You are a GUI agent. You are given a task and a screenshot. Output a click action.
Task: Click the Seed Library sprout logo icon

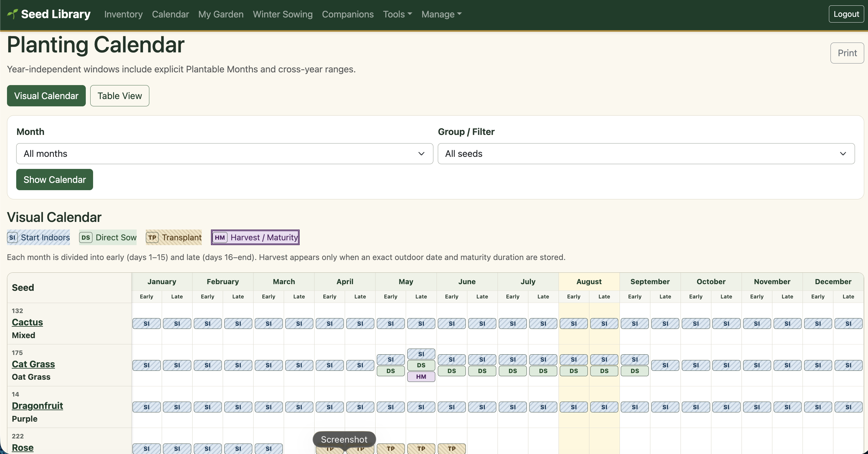[x=12, y=14]
